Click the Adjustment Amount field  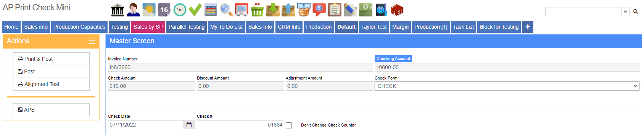[x=329, y=86]
